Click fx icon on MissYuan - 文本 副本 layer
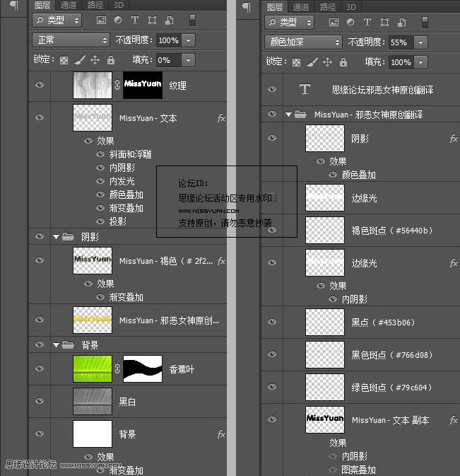The image size is (460, 476). pyautogui.click(x=454, y=420)
